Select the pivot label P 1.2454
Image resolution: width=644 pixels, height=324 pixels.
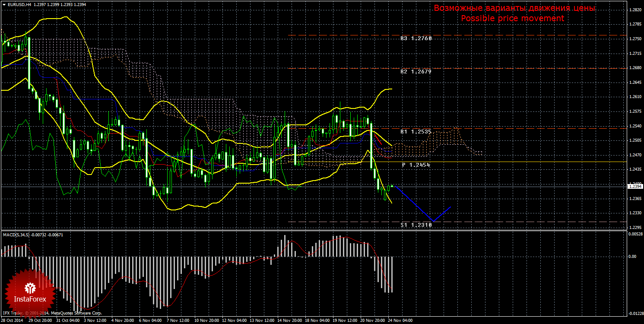[416, 165]
